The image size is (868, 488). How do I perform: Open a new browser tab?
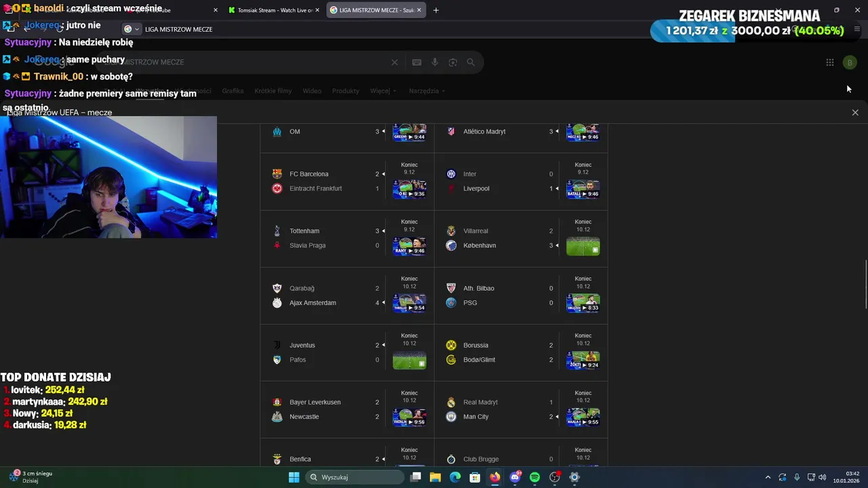pos(436,10)
